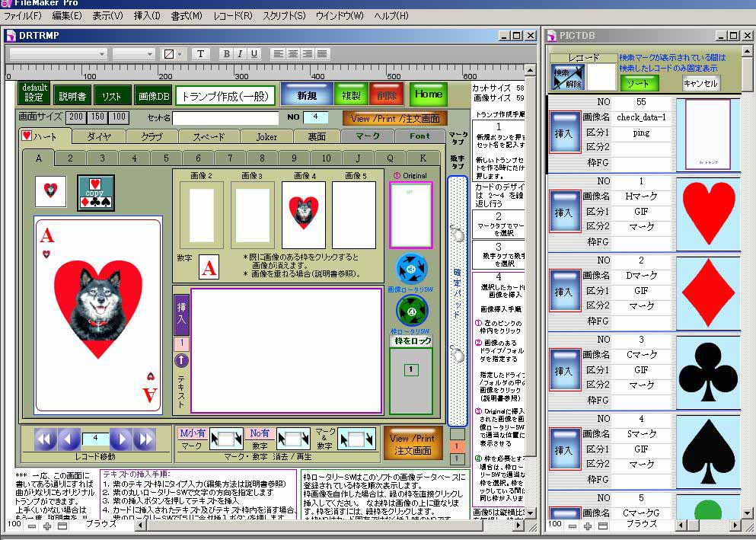Select screen size 150
Viewport: 756px width, 540px height.
[x=97, y=117]
